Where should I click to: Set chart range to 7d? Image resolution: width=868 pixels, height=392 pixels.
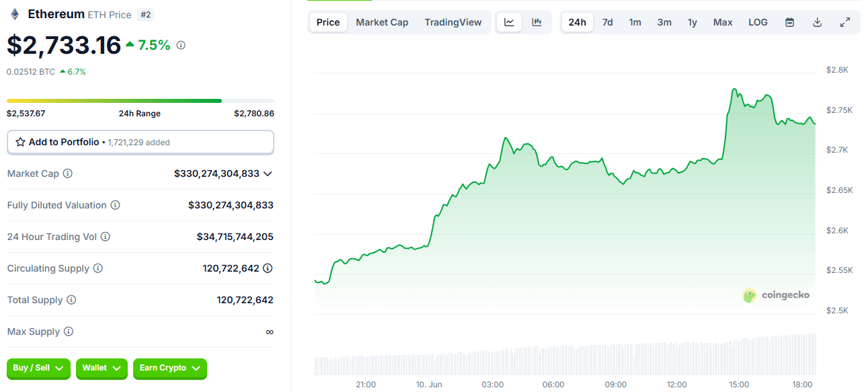pos(607,22)
